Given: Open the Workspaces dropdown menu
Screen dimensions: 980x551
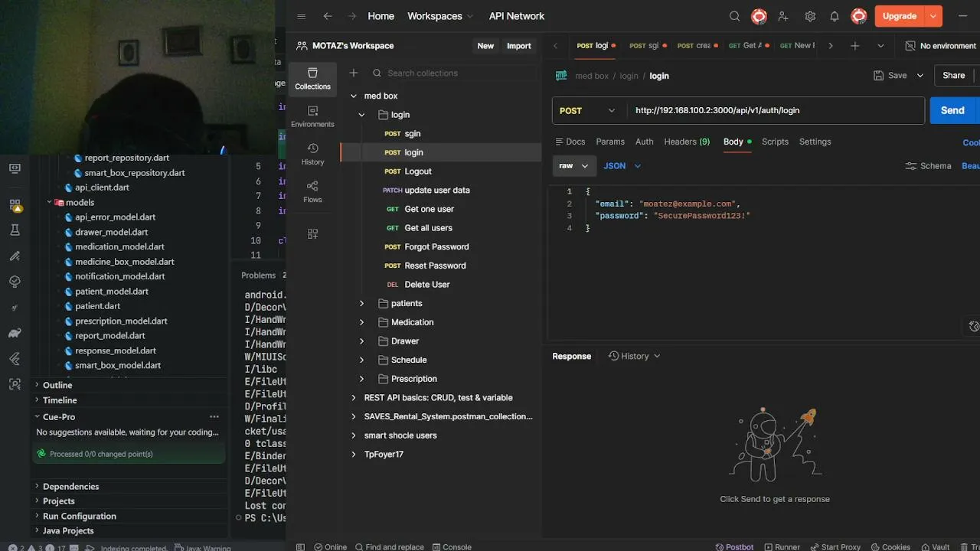Looking at the screenshot, I should pos(440,16).
